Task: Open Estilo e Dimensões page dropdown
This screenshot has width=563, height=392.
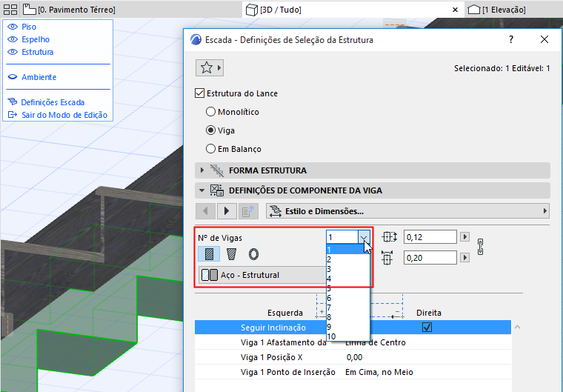Action: pos(407,211)
